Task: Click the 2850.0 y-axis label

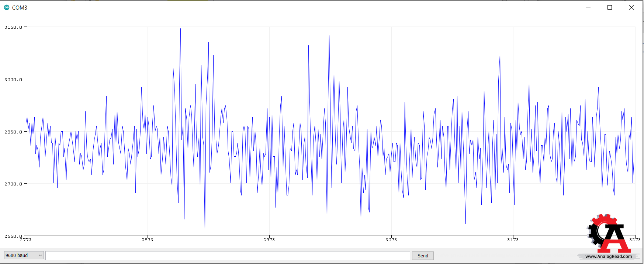Action: 13,132
